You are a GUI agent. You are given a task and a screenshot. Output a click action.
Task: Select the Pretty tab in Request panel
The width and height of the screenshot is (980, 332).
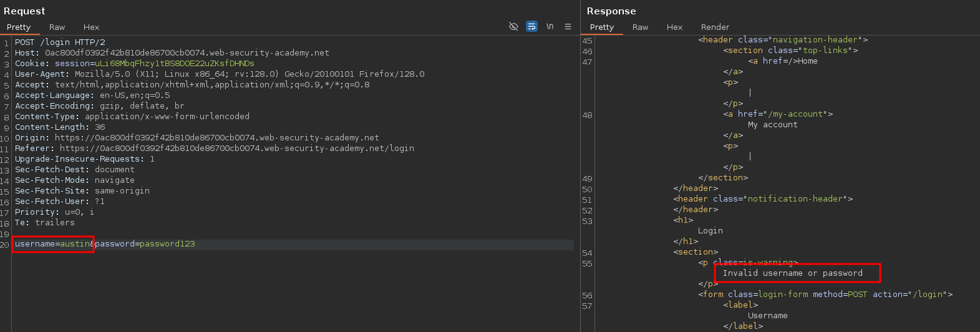point(19,27)
